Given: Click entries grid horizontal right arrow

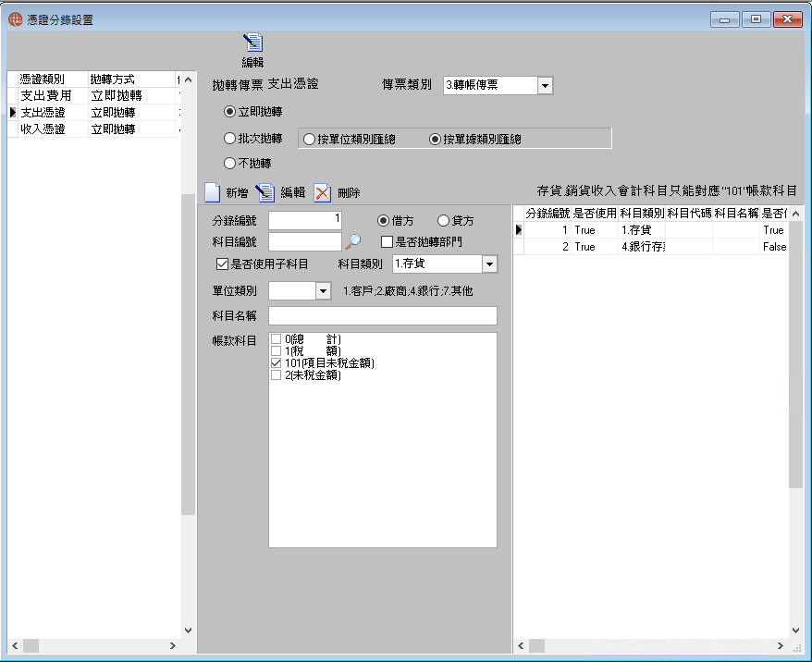Looking at the screenshot, I should 780,645.
